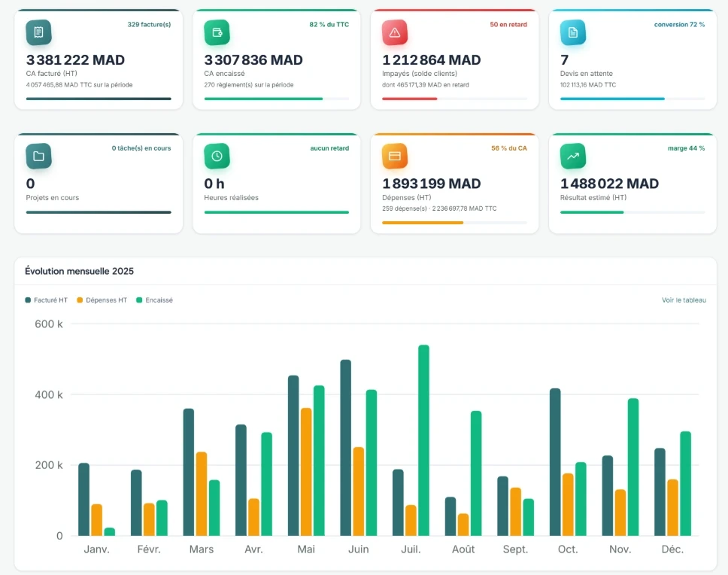Click the Juin Facturé HT bar
The image size is (728, 575).
pyautogui.click(x=345, y=448)
